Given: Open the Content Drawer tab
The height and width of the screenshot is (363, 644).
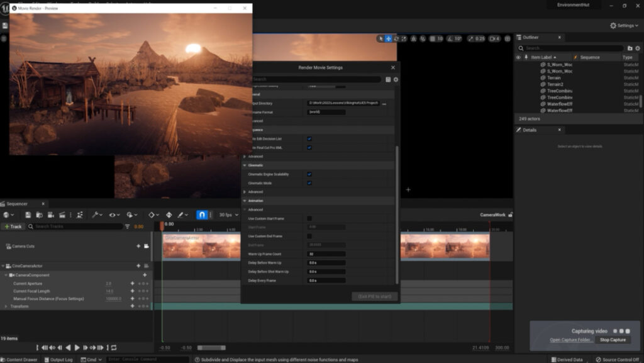Looking at the screenshot, I should pyautogui.click(x=19, y=359).
